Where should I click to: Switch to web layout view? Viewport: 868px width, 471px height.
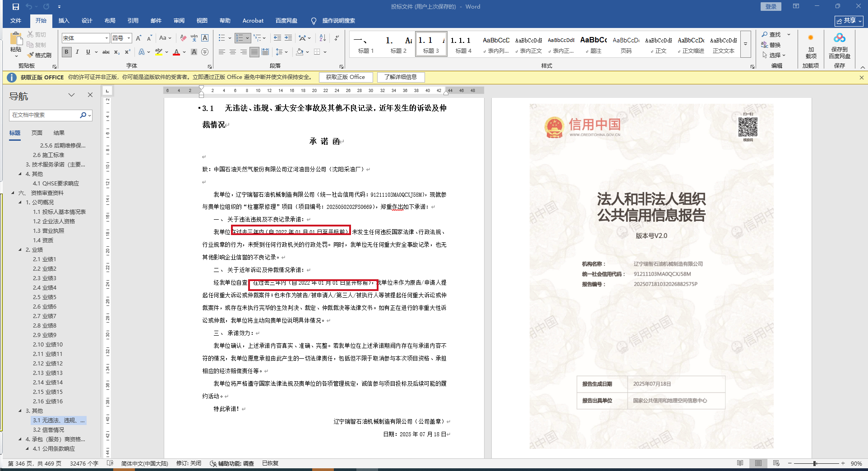click(x=776, y=463)
